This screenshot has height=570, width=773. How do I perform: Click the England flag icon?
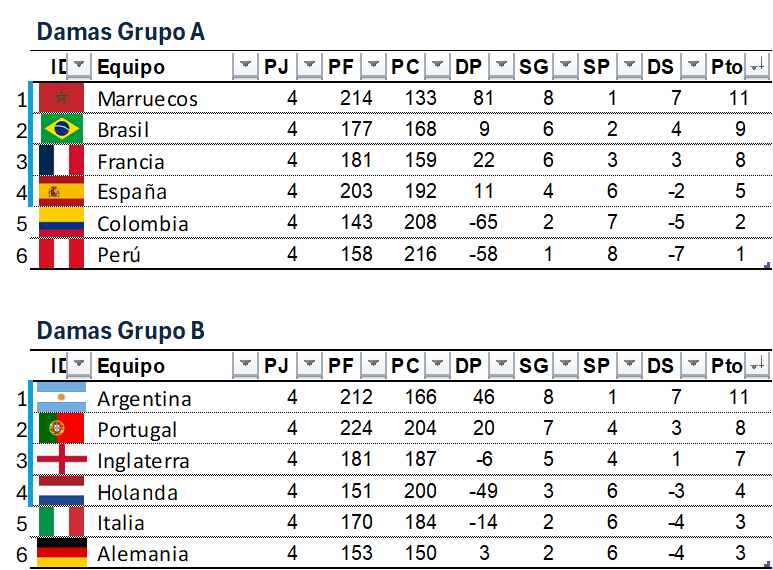click(61, 460)
